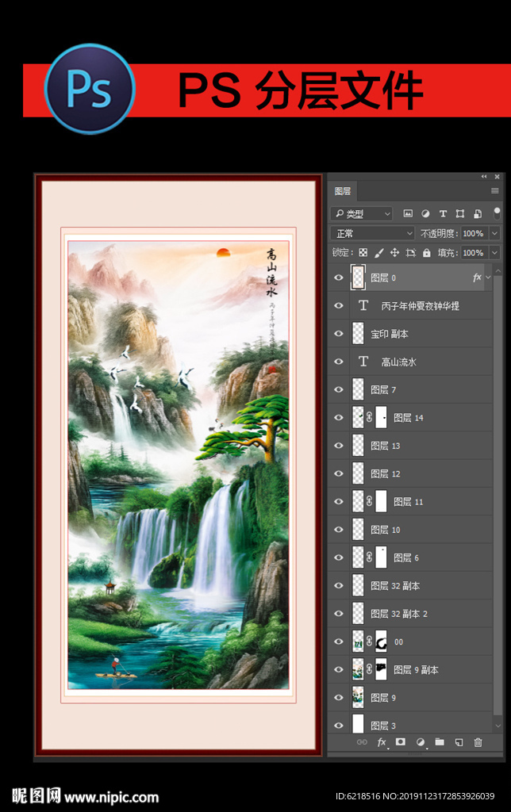511x812 pixels.
Task: Create a new layer icon
Action: (x=459, y=742)
